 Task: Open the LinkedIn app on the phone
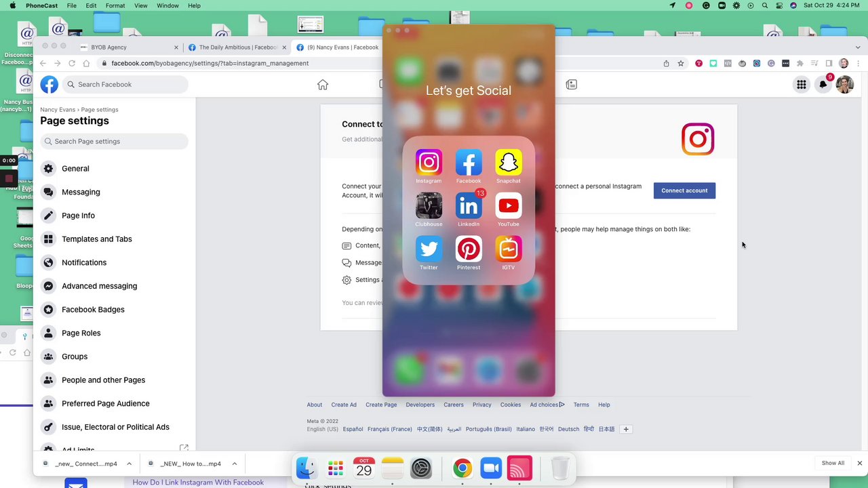point(469,206)
